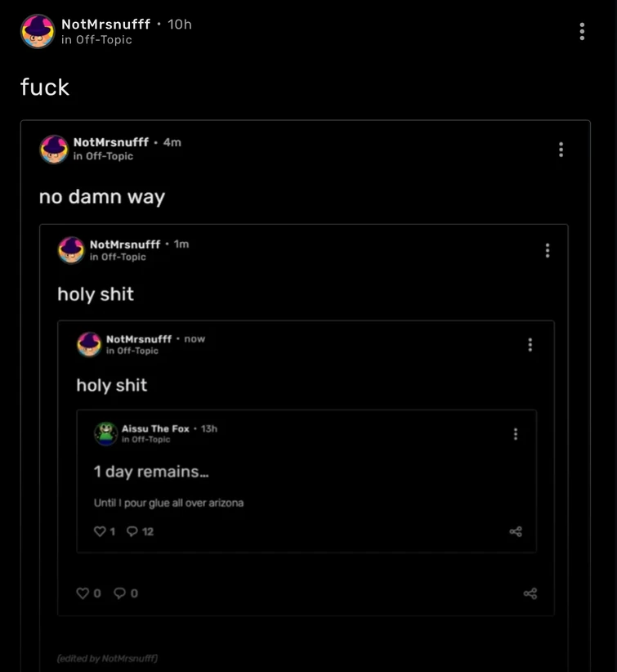
Task: Open NotMrsnufff's profile from the top avatar
Action: [x=37, y=31]
